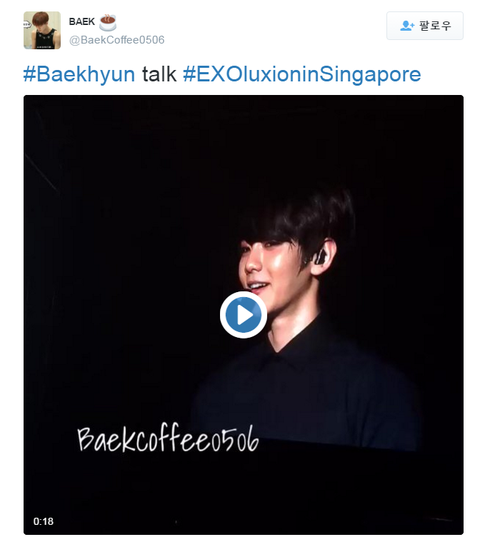This screenshot has width=480, height=552.
Task: Open the #EXOluxioninSingapore hashtag link
Action: coord(302,74)
